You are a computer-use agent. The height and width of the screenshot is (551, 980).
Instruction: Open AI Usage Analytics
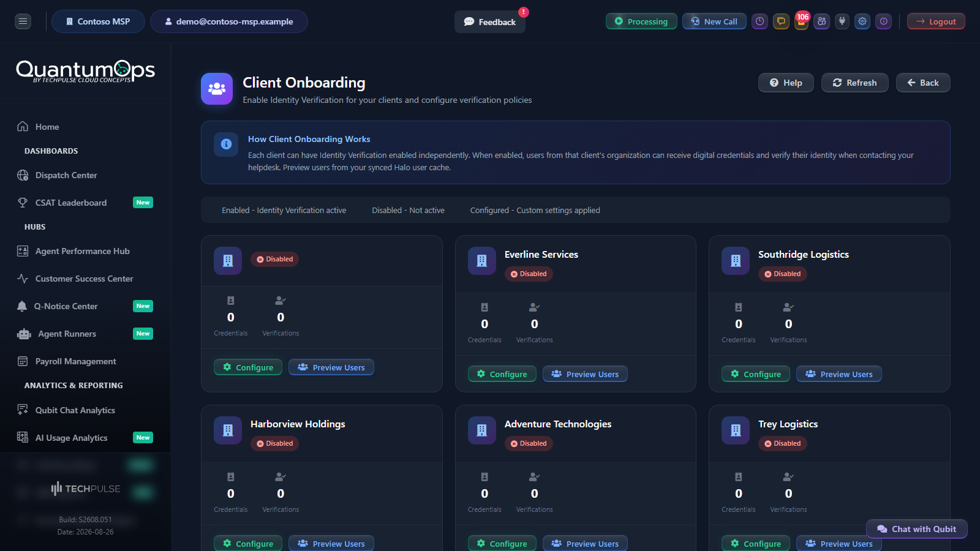click(x=85, y=438)
